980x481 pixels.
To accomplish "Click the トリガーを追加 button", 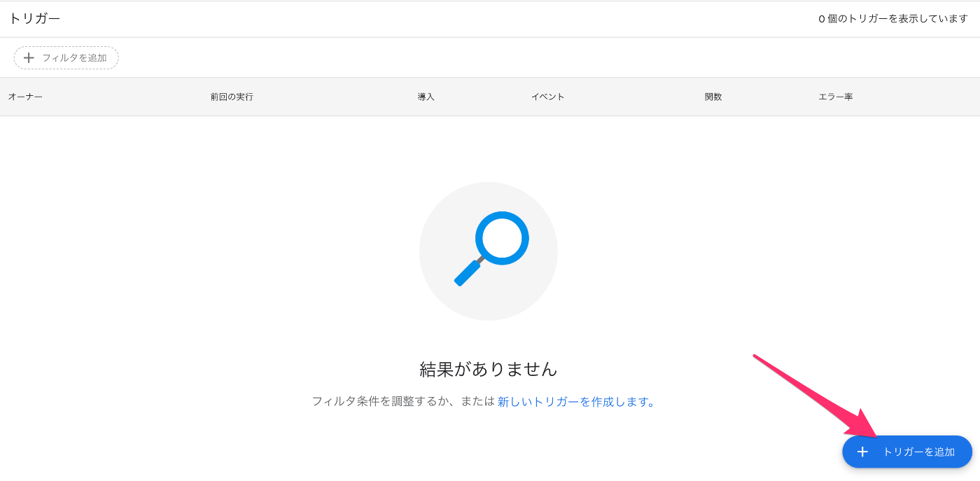I will click(907, 452).
